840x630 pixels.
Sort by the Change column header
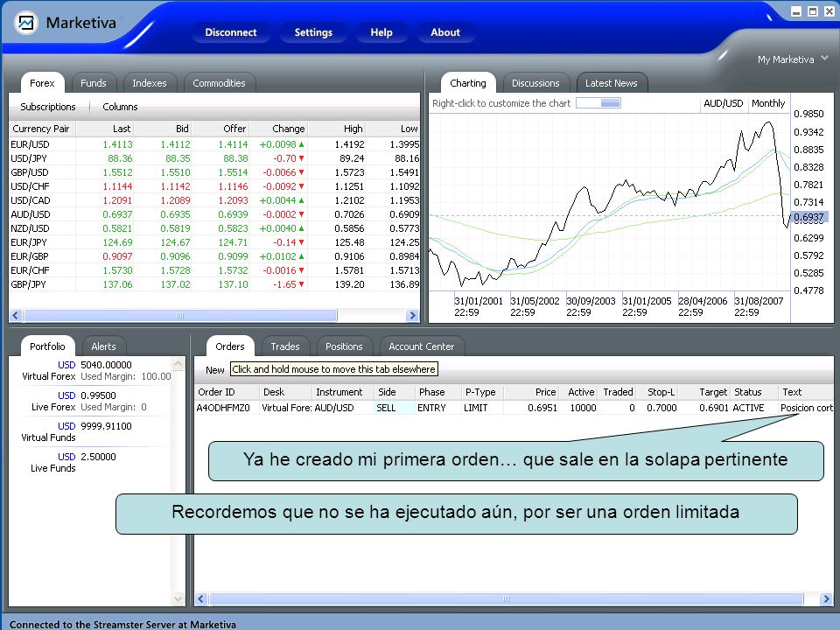280,129
